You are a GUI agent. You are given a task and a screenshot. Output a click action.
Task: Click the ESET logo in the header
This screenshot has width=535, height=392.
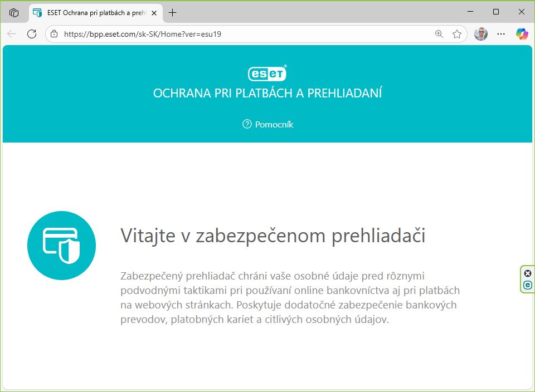tap(267, 73)
